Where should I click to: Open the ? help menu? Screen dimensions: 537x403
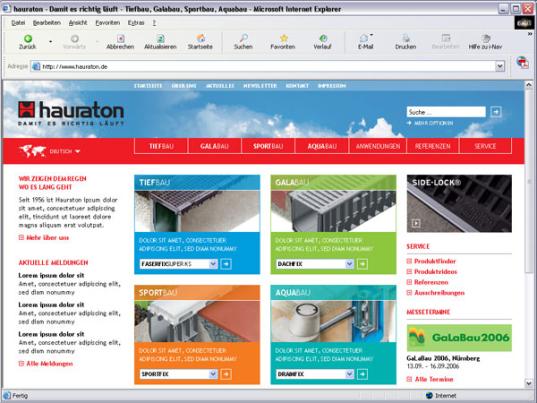click(154, 23)
